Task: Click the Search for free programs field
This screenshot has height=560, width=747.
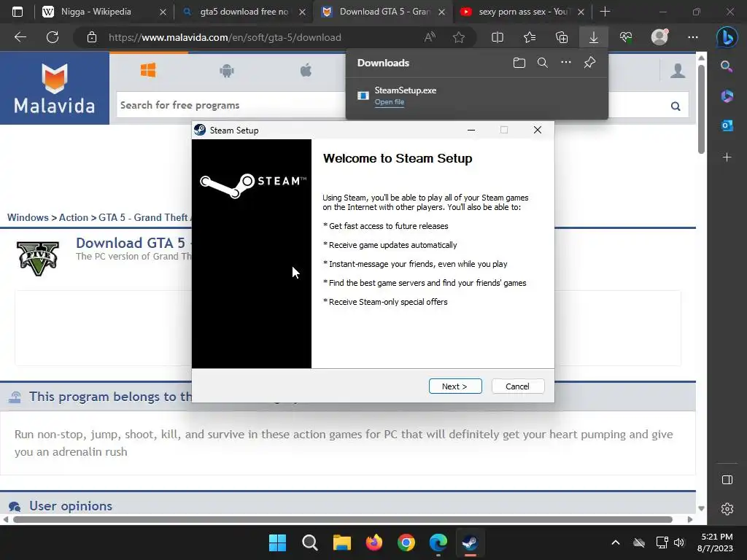Action: (231, 105)
